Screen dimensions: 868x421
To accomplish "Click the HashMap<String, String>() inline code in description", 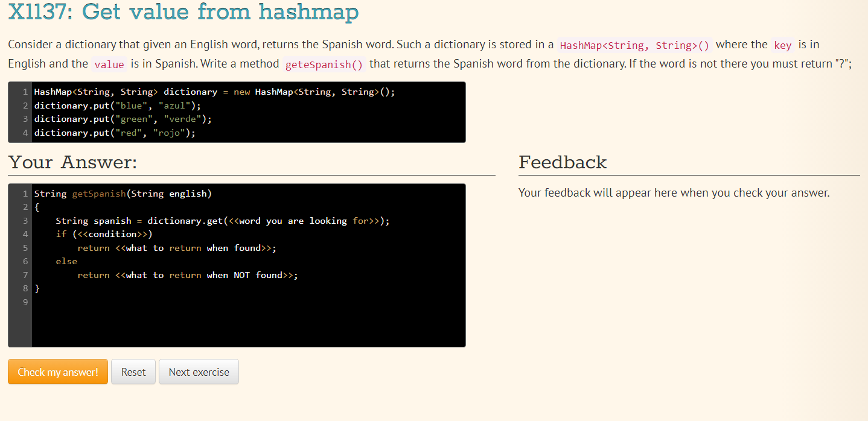I will pyautogui.click(x=635, y=45).
